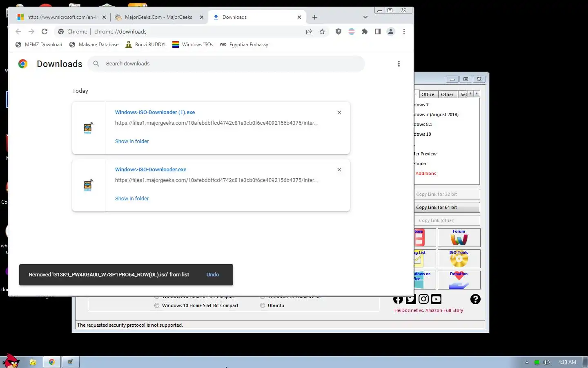
Task: Select the Office tab in ISO Downloader
Action: pos(428,94)
